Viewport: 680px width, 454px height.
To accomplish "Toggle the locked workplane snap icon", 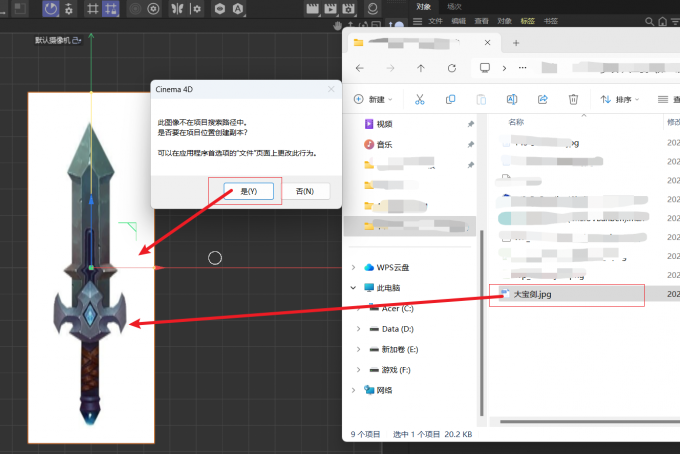I will 111,9.
